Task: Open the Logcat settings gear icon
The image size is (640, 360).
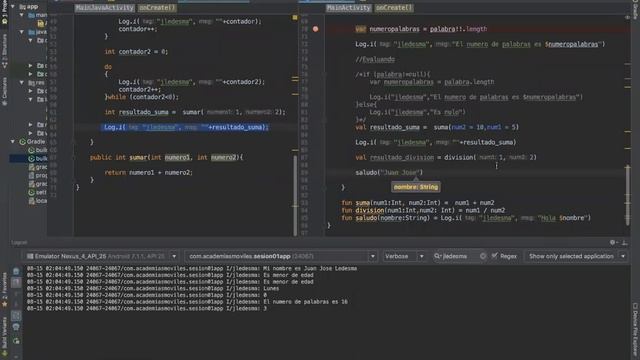Action: (x=613, y=242)
